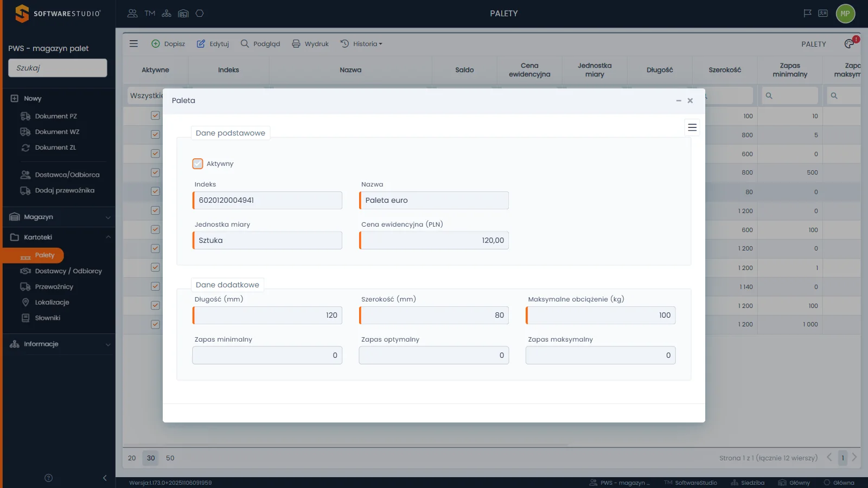
Task: Open the organization structure icon in top bar
Action: pos(167,14)
